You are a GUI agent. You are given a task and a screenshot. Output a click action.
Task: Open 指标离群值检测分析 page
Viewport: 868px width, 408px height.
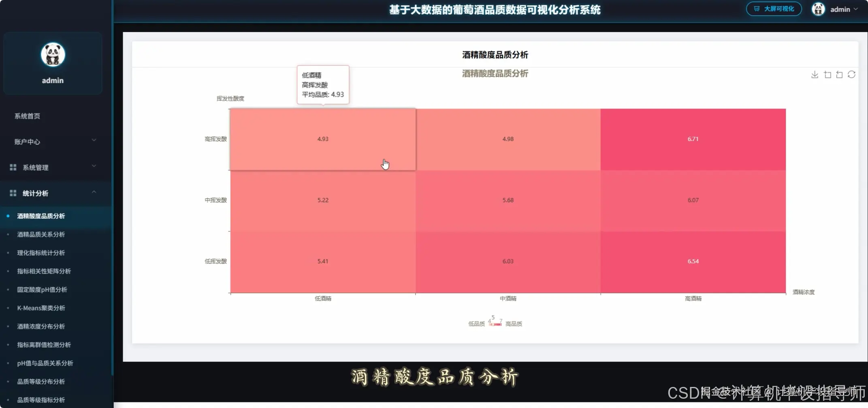pos(44,345)
